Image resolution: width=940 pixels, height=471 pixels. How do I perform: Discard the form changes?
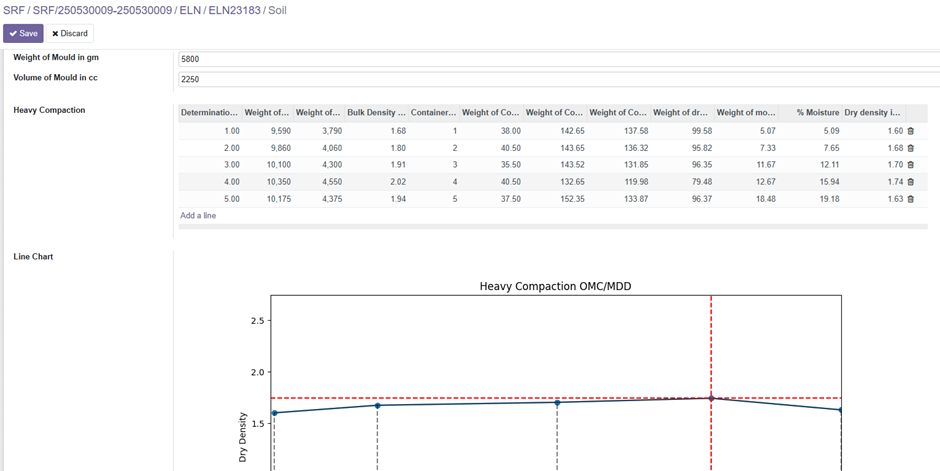(x=70, y=34)
